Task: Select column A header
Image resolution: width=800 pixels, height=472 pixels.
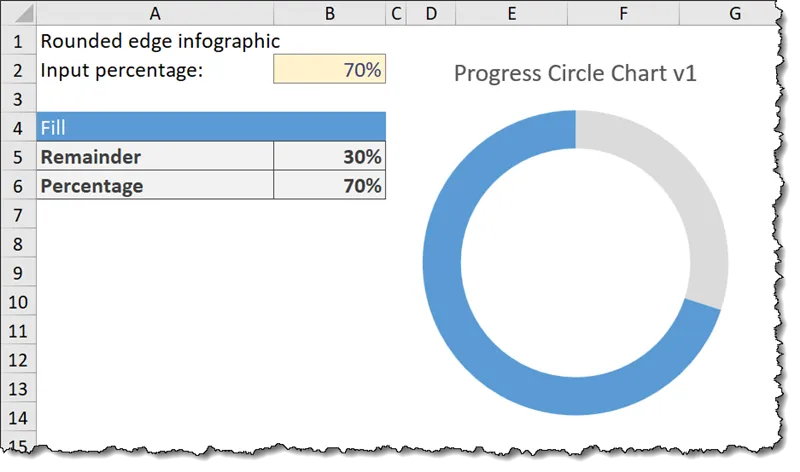Action: point(155,14)
